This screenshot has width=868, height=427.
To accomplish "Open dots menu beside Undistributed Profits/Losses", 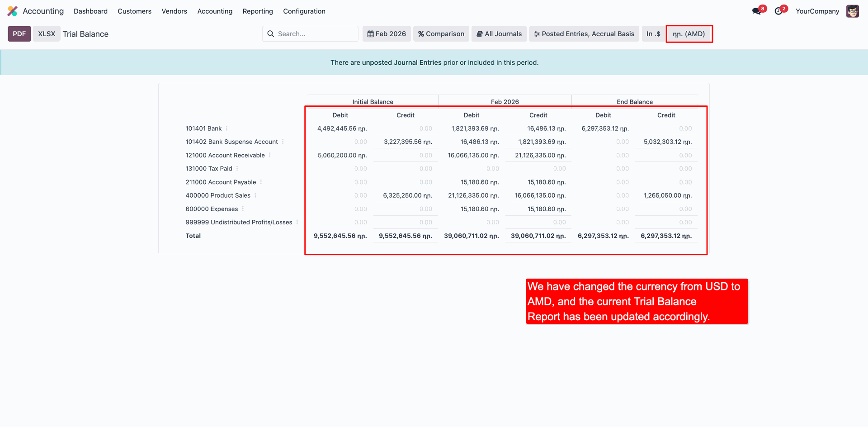I will tap(297, 222).
